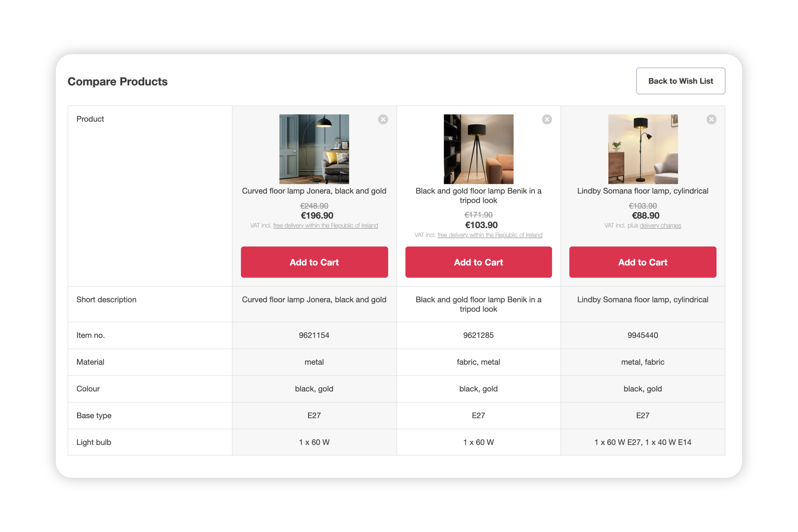This screenshot has height=532, width=798.
Task: Select the €88.90 sale price
Action: [646, 216]
